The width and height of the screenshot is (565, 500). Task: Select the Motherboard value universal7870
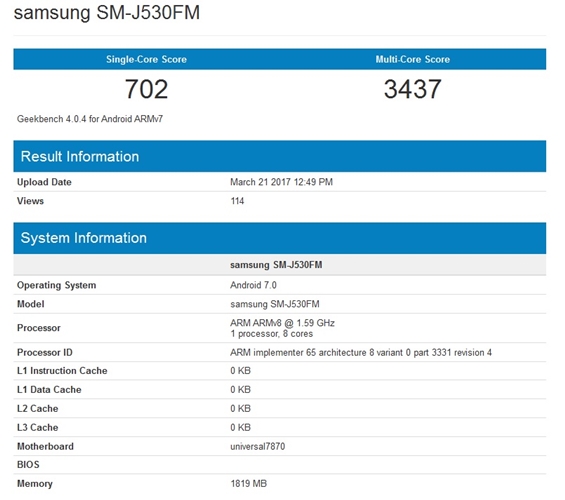click(258, 446)
